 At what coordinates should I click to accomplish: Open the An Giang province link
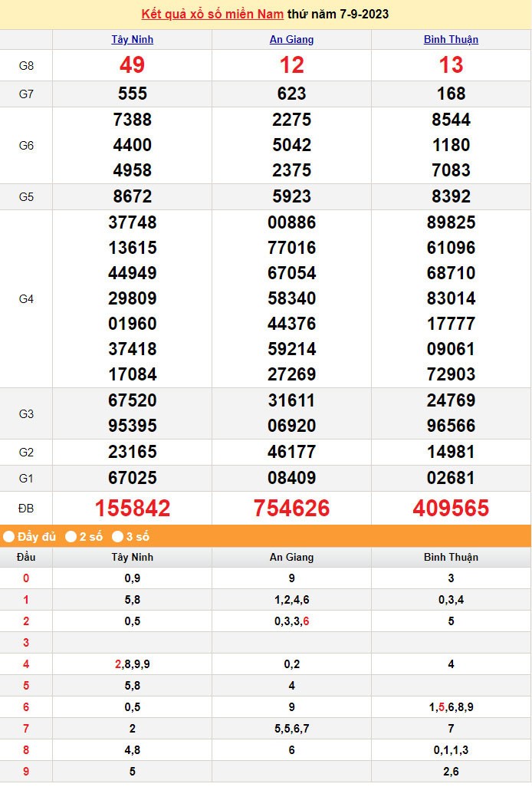pyautogui.click(x=291, y=40)
